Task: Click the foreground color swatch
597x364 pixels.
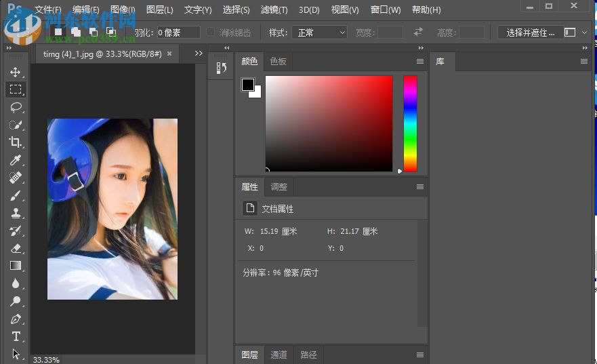Action: [247, 85]
